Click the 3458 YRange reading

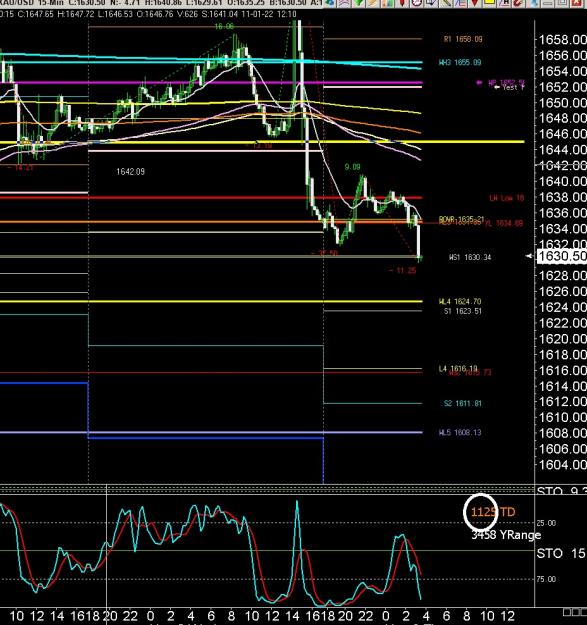click(506, 535)
